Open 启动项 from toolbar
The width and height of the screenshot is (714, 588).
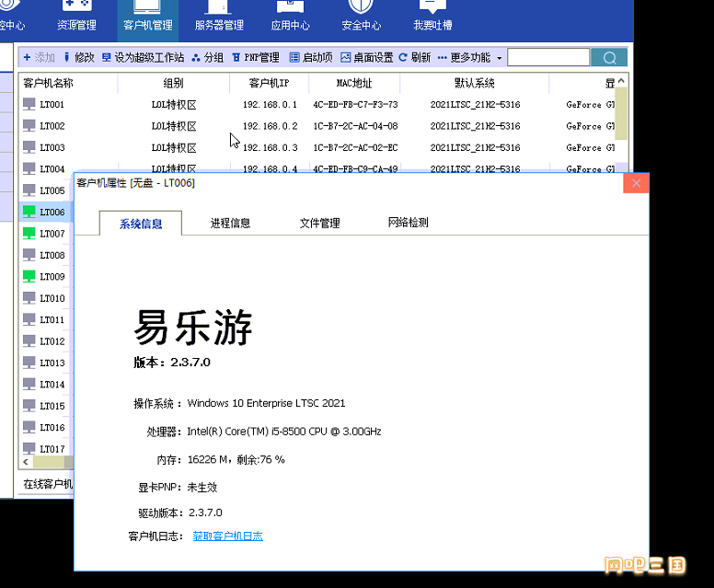(x=311, y=57)
